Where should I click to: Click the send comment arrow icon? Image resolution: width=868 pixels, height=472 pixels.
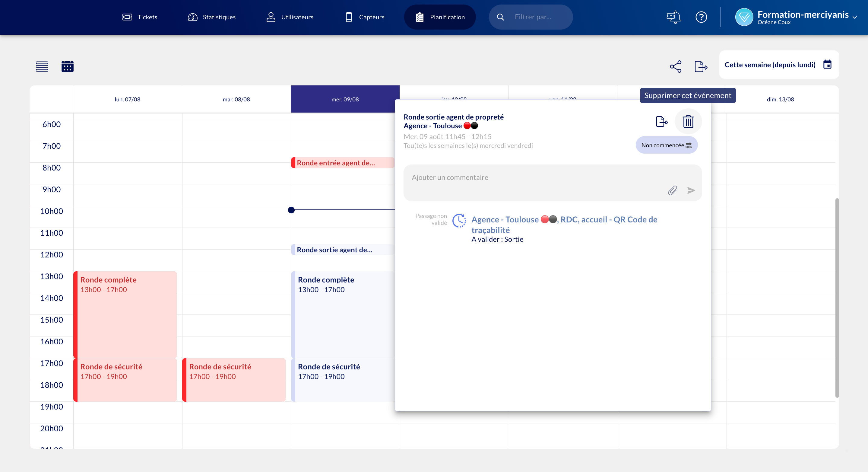coord(691,190)
